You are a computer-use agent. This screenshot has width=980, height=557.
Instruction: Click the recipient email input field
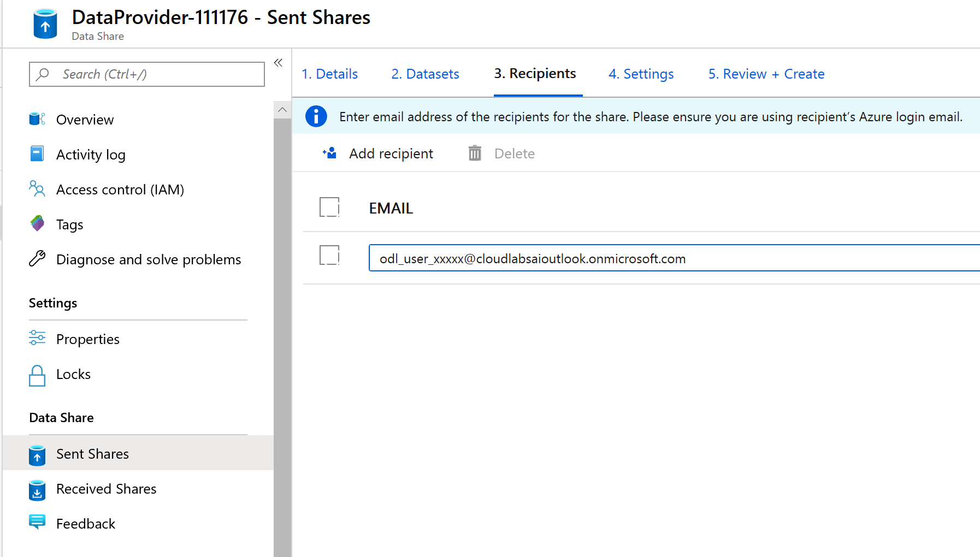(674, 258)
